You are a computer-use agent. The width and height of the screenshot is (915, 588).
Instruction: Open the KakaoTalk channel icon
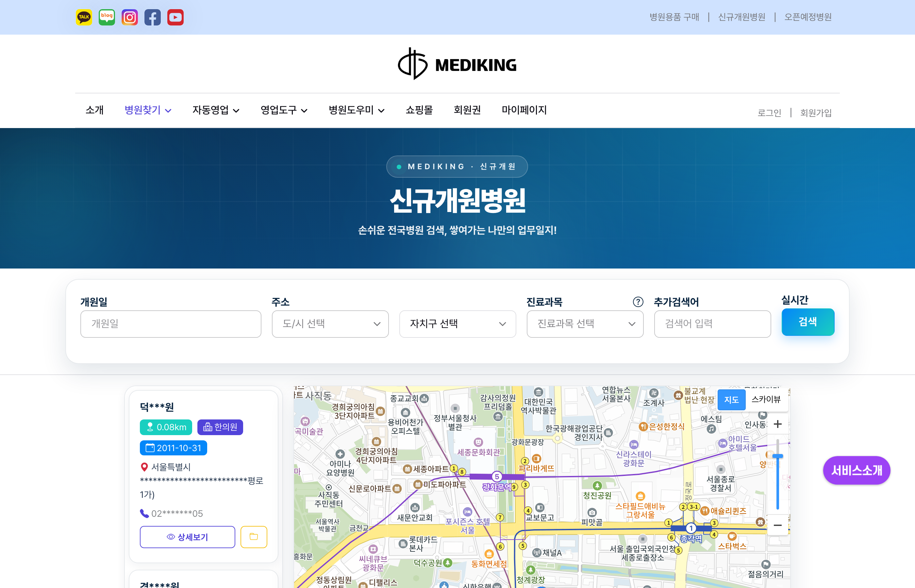84,17
